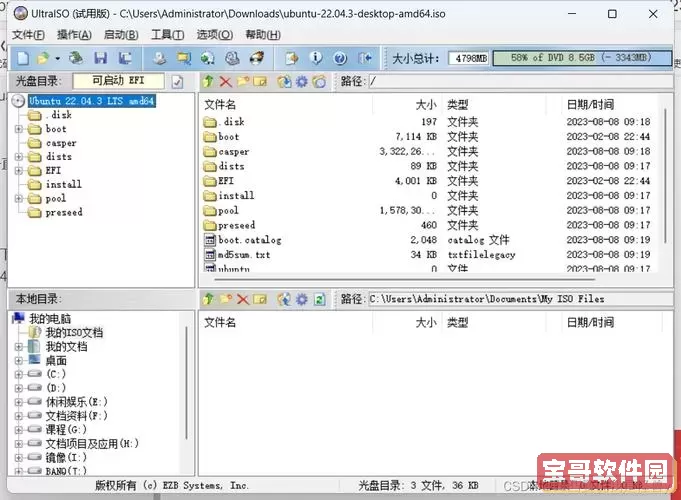Click the local path field showing My ISO Files
The image size is (681, 500).
pos(520,299)
